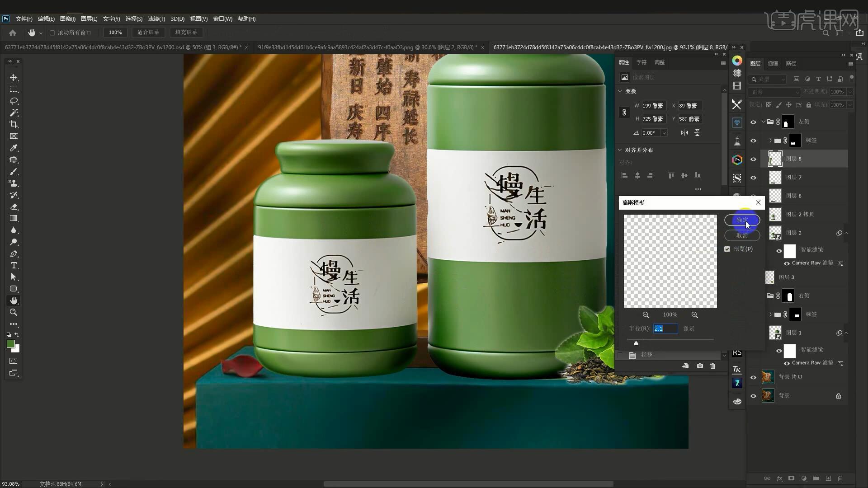Select the Crop tool
The width and height of the screenshot is (868, 488).
click(14, 124)
